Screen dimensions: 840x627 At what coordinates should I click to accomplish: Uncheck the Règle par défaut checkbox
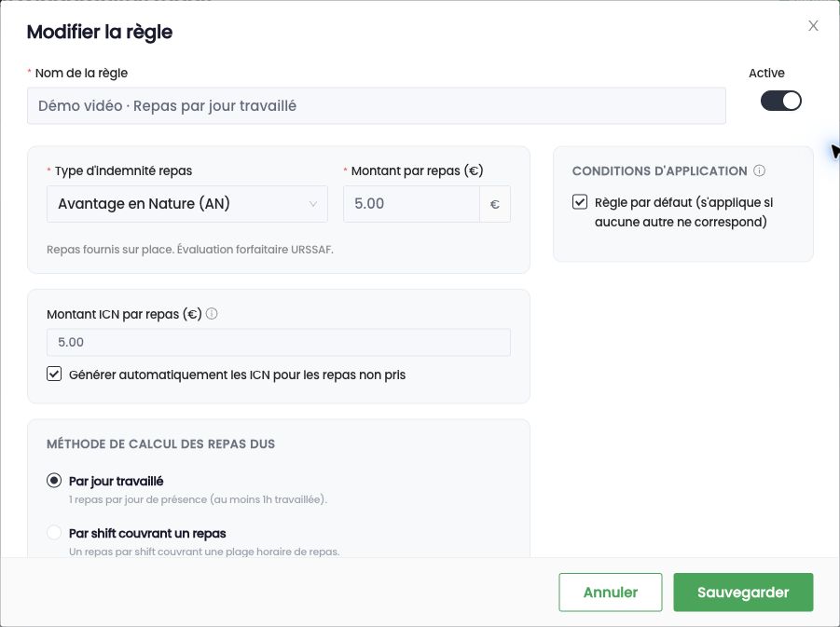tap(580, 202)
